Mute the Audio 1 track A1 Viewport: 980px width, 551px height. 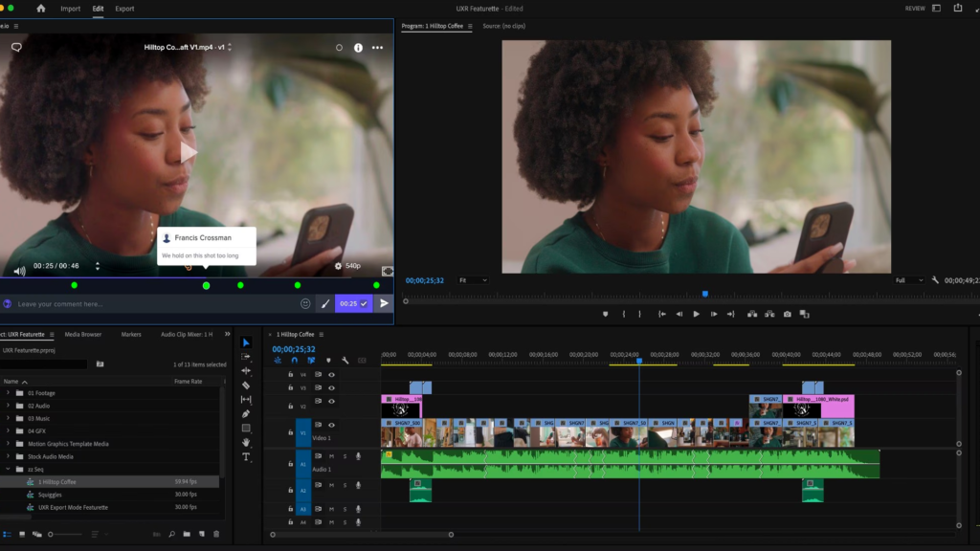click(331, 456)
